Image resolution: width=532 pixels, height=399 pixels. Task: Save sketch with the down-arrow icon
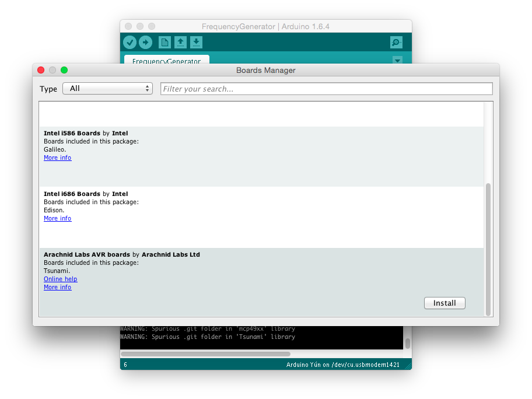tap(196, 43)
